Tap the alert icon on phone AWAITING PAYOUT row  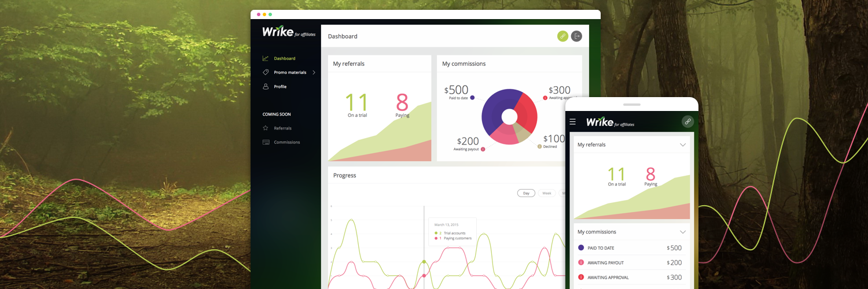point(581,262)
